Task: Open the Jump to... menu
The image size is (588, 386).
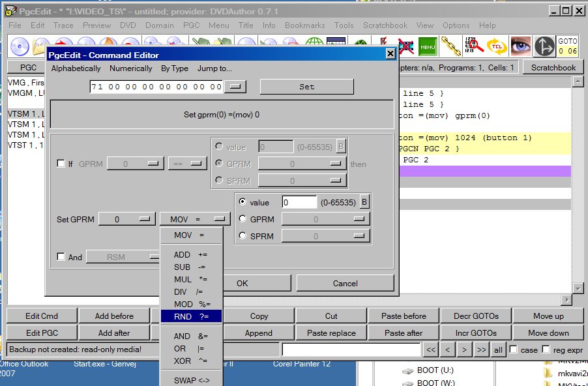Action: pos(214,68)
